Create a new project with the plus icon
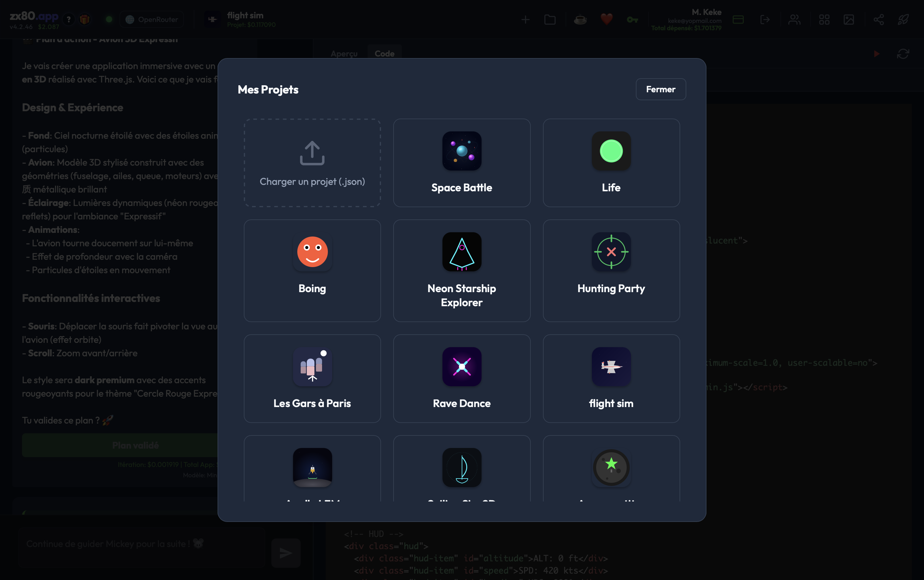The image size is (924, 580). [526, 20]
